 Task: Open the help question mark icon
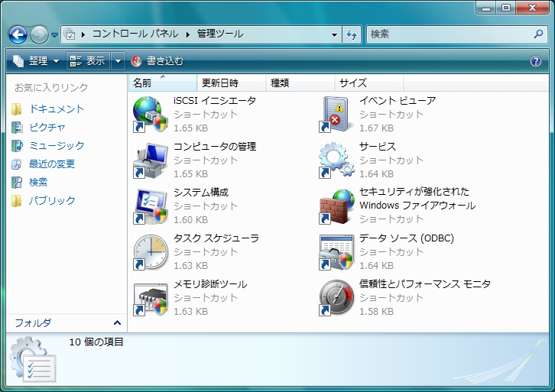coord(536,61)
